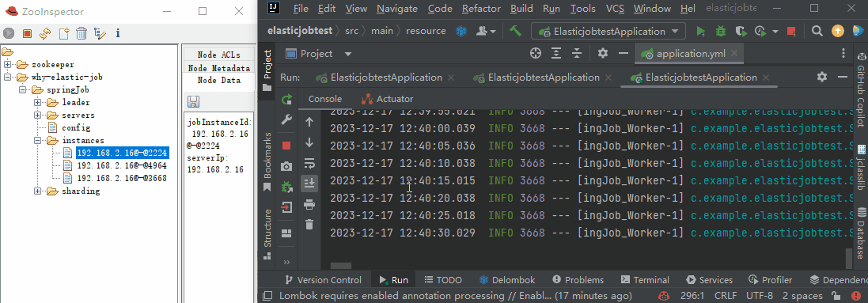This screenshot has width=868, height=303.
Task: Click Select Opened File crosshair icon
Action: (536, 54)
